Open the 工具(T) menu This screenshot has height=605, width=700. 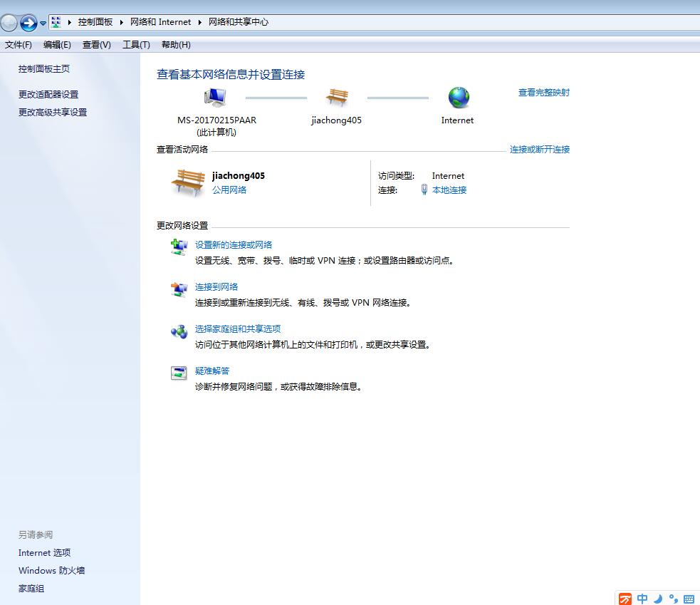coord(136,45)
